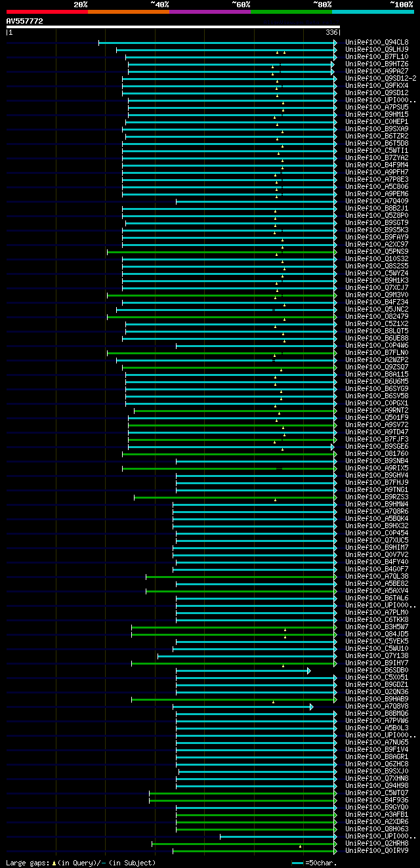
Task: Select the AV557772 query name
Action: point(25,21)
